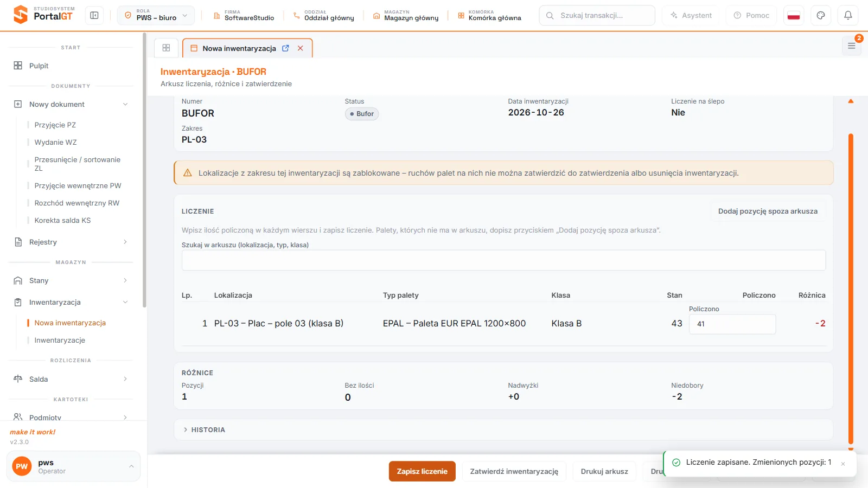Switch language with the Polish flag
Image resolution: width=868 pixels, height=488 pixels.
click(x=794, y=15)
